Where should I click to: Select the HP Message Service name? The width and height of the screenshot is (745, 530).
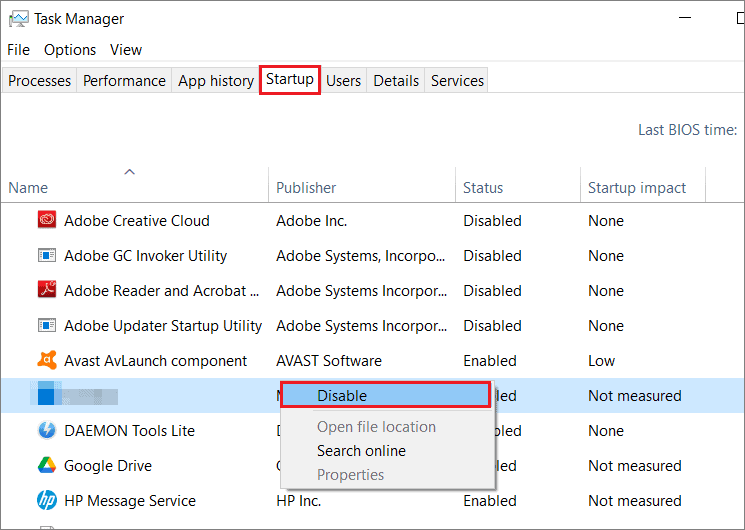point(130,501)
